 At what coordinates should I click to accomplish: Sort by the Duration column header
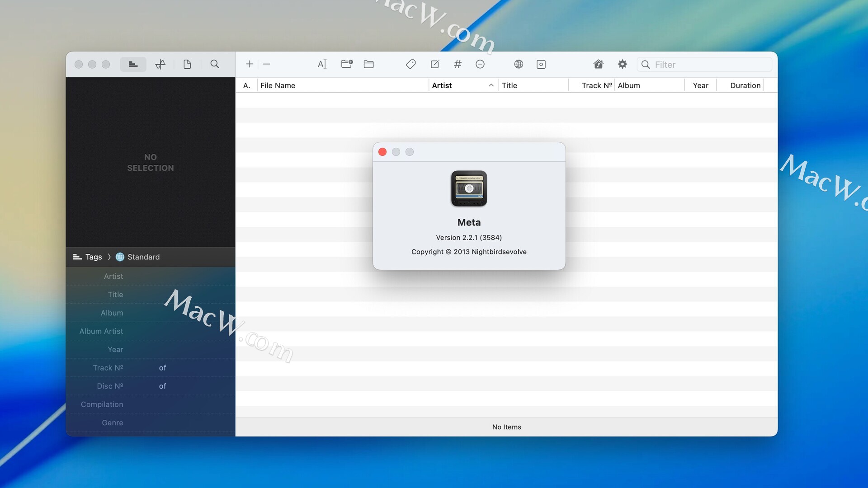point(741,85)
